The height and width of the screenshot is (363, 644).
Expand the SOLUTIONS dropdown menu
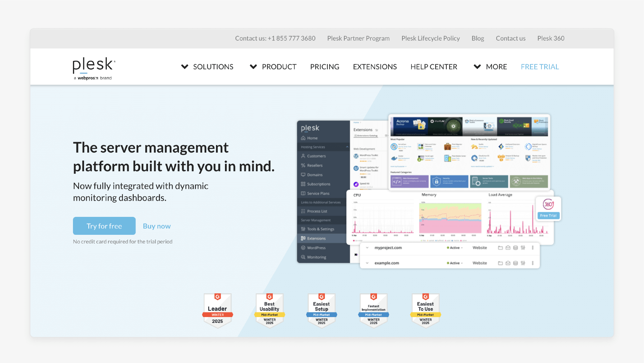tap(207, 67)
